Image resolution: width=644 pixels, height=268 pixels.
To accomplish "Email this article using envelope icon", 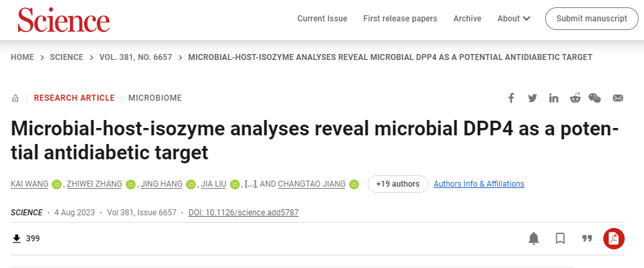I will coord(618,98).
